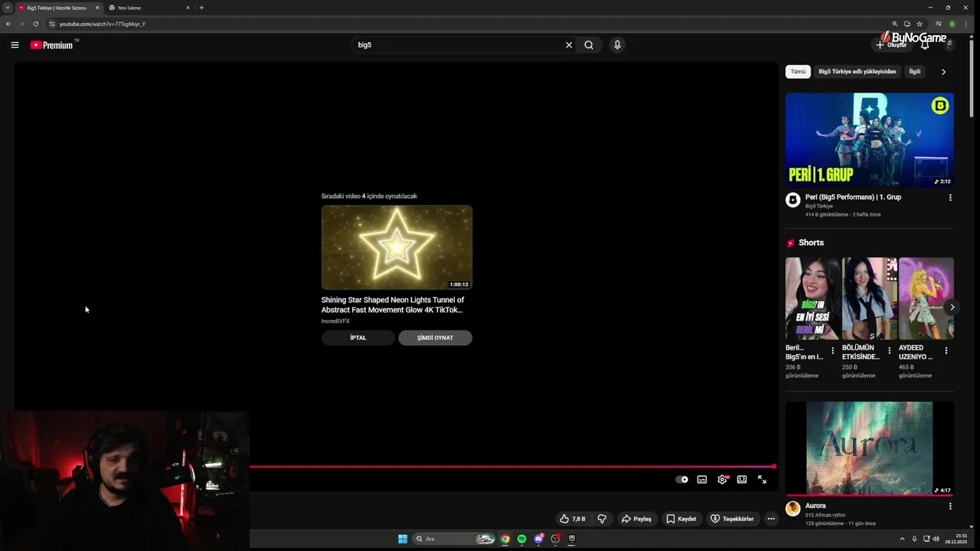The height and width of the screenshot is (551, 980).
Task: Open Aurora video thumbnail
Action: coord(870,448)
